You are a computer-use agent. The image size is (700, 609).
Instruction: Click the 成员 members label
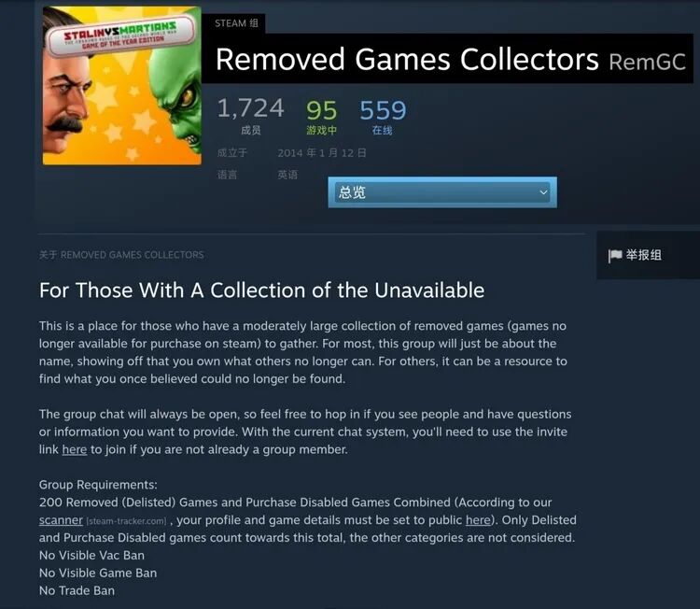250,131
